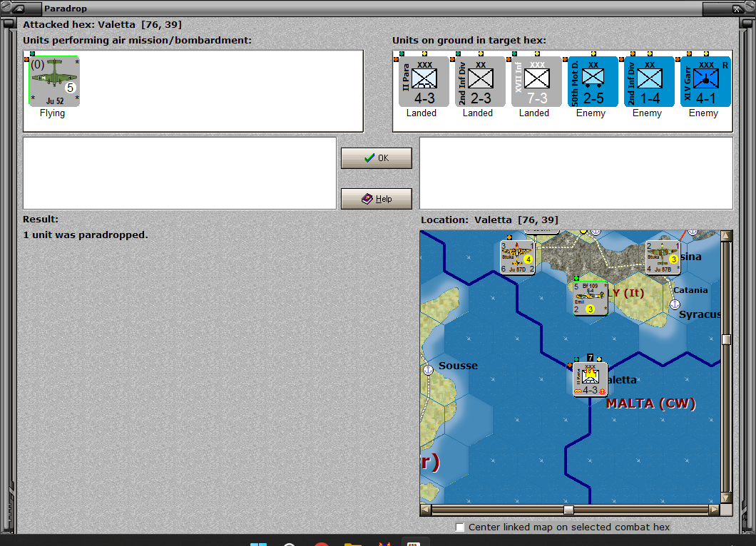Click the Ju 87D Stuka counter on map

[x=518, y=257]
